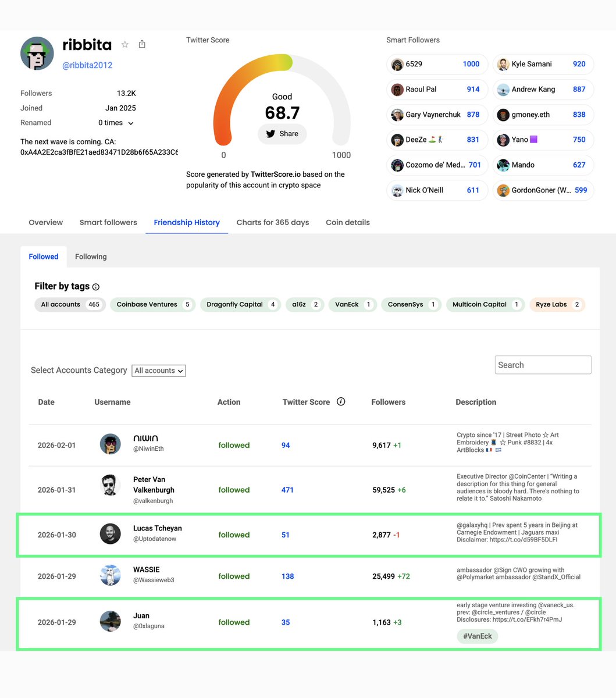616x698 pixels.
Task: Select the Friendship History tab
Action: [187, 222]
